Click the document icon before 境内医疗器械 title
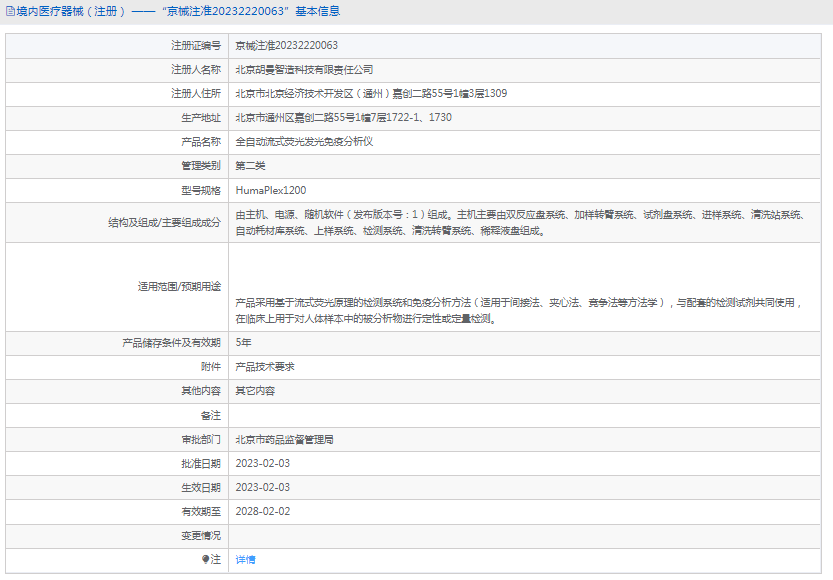833x580 pixels. coord(10,11)
